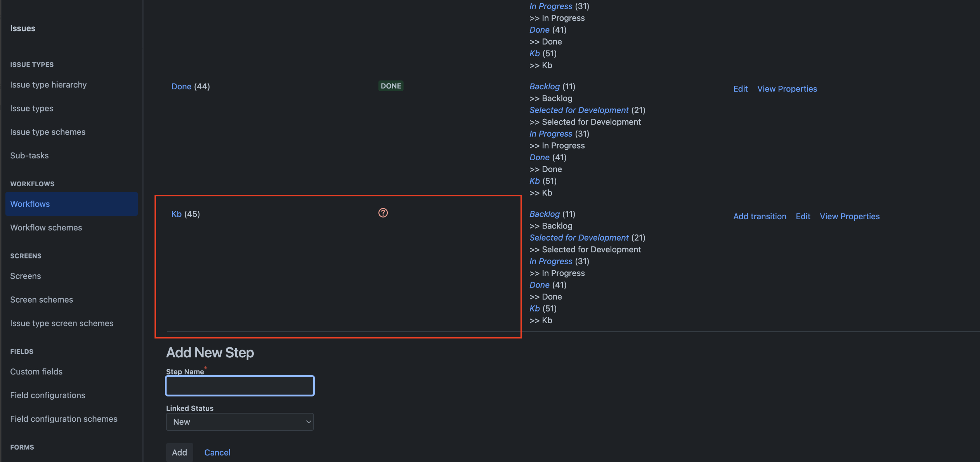This screenshot has height=462, width=980.
Task: Click the Step Name input field
Action: point(240,386)
